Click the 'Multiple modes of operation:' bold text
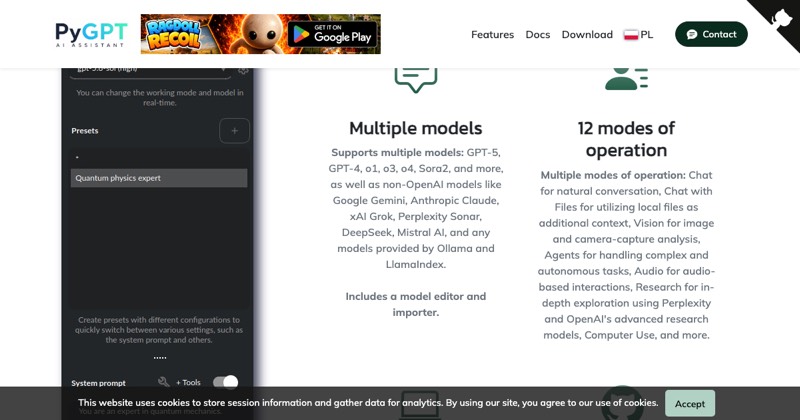 [613, 175]
